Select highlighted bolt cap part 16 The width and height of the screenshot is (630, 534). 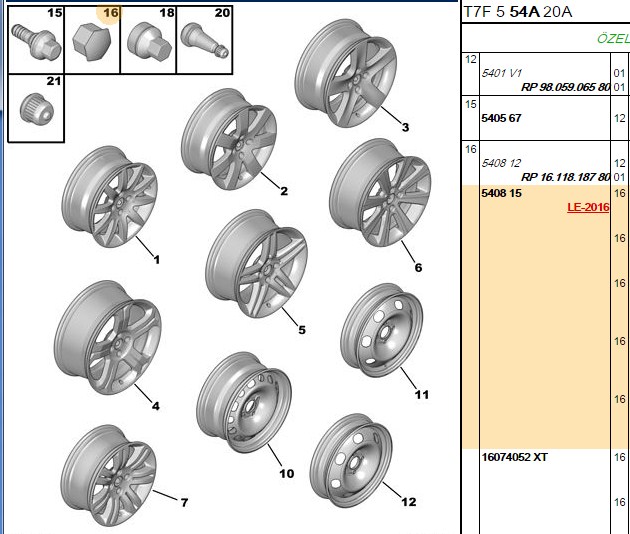point(92,40)
